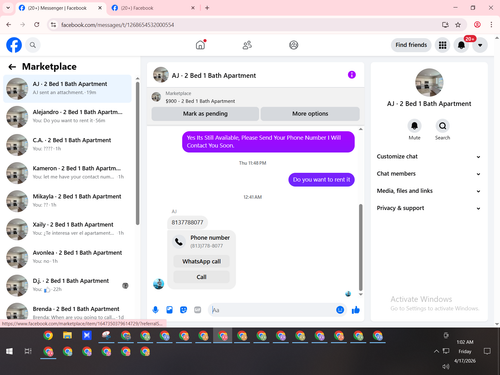The image size is (500, 375).
Task: Expand the Customize chat section
Action: pos(429,157)
